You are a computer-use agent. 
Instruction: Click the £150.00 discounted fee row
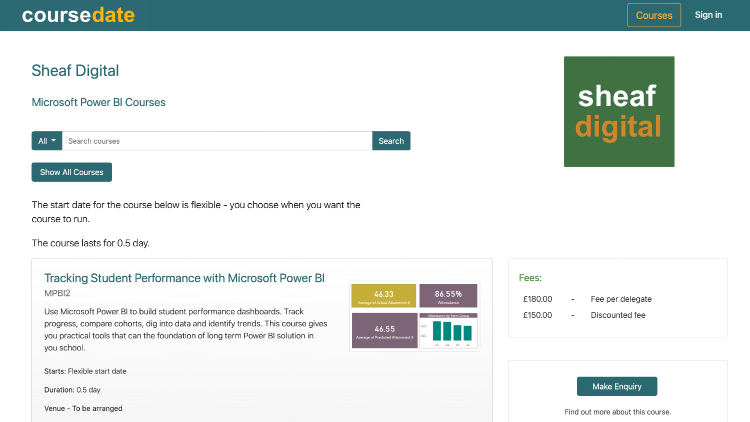pyautogui.click(x=584, y=315)
